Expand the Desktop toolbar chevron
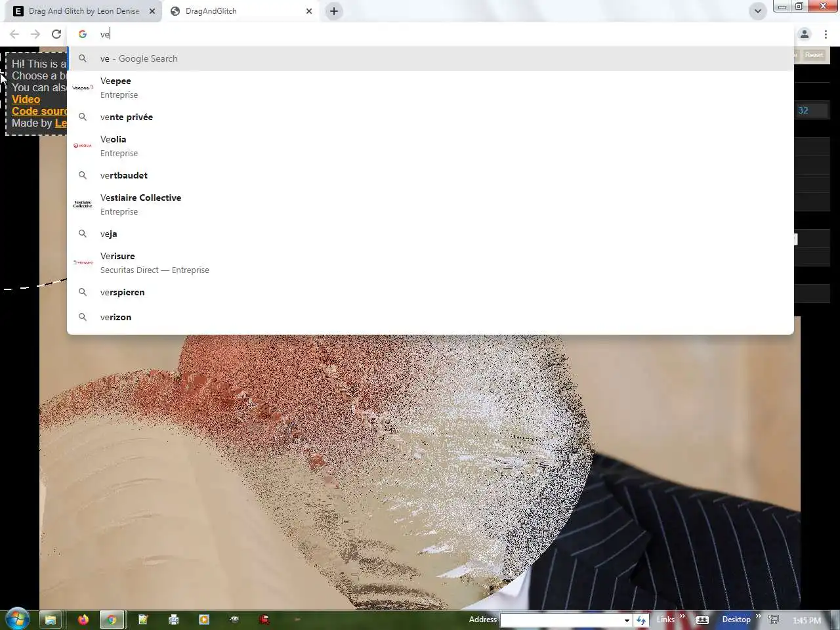This screenshot has height=630, width=840. tap(758, 617)
